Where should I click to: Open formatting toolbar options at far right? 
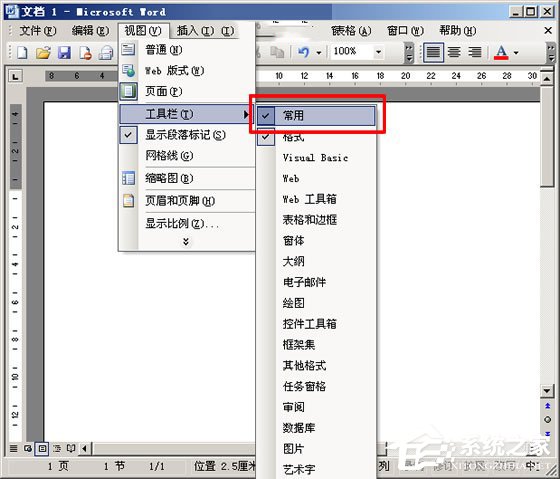pyautogui.click(x=551, y=53)
